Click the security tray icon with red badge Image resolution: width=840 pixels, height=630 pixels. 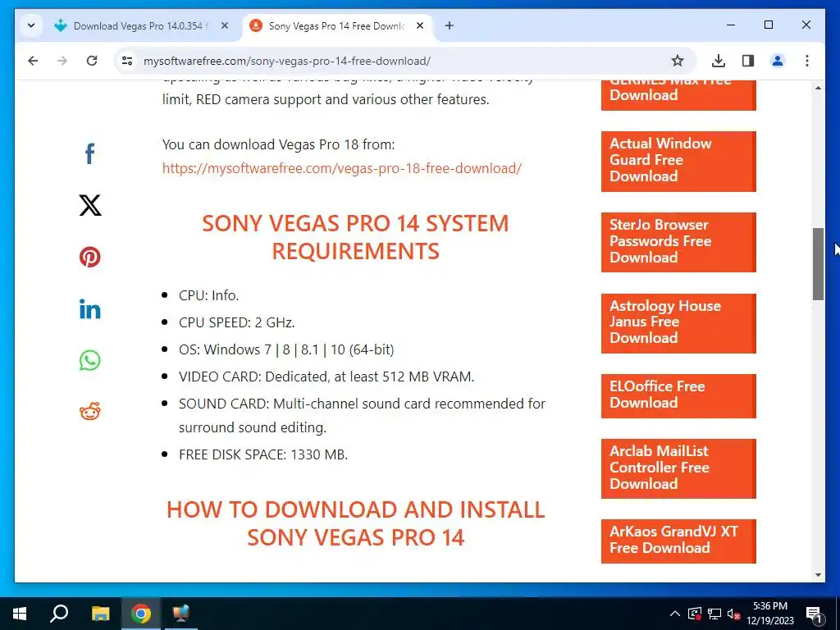click(694, 614)
